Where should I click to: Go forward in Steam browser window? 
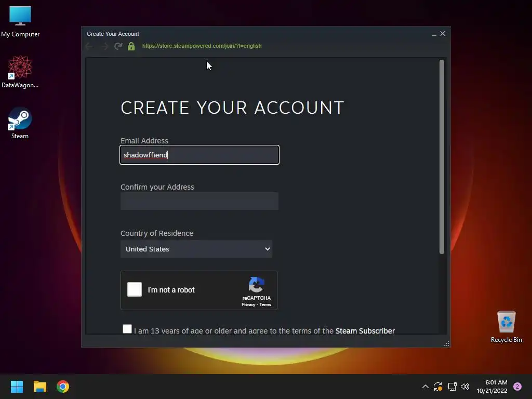104,46
